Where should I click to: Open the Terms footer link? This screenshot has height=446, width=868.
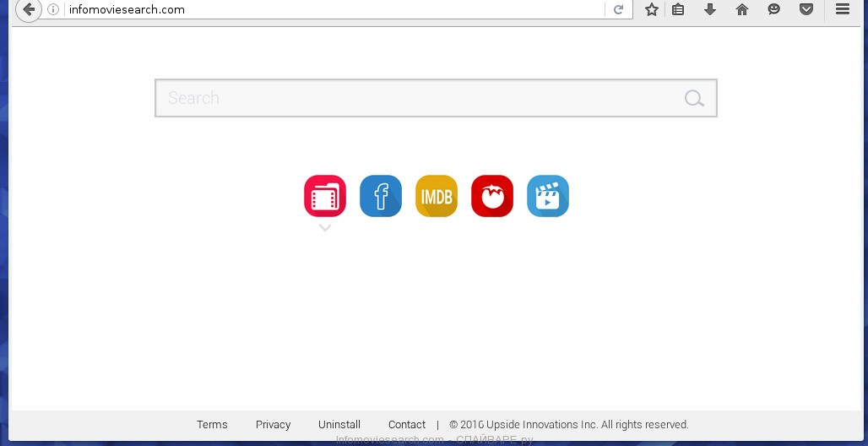[212, 425]
